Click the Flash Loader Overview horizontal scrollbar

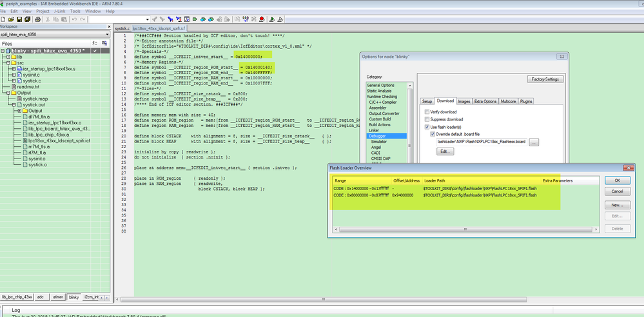tap(464, 229)
